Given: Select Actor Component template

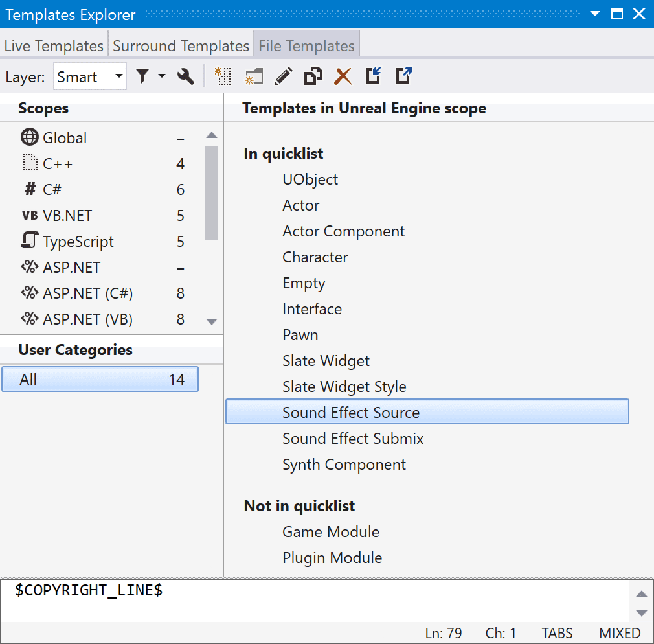Looking at the screenshot, I should coord(343,231).
